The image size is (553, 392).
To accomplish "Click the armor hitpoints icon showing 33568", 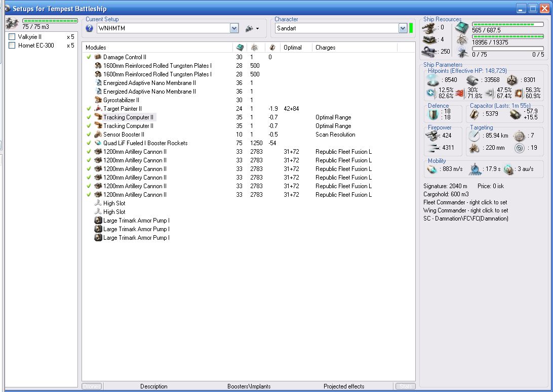I will coord(472,80).
